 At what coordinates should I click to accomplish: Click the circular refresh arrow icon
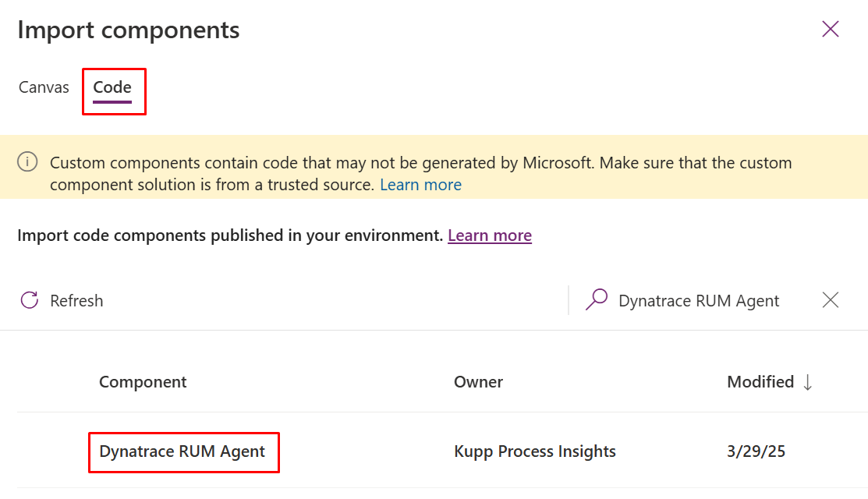[30, 300]
